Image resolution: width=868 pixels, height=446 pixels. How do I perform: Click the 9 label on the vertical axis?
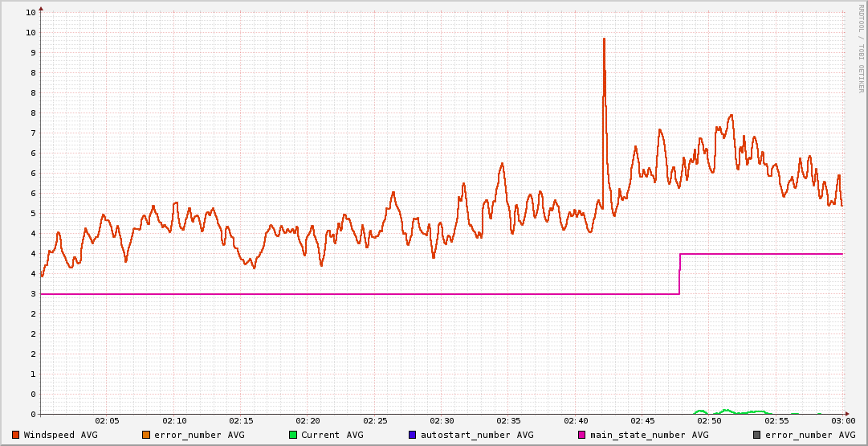(31, 52)
